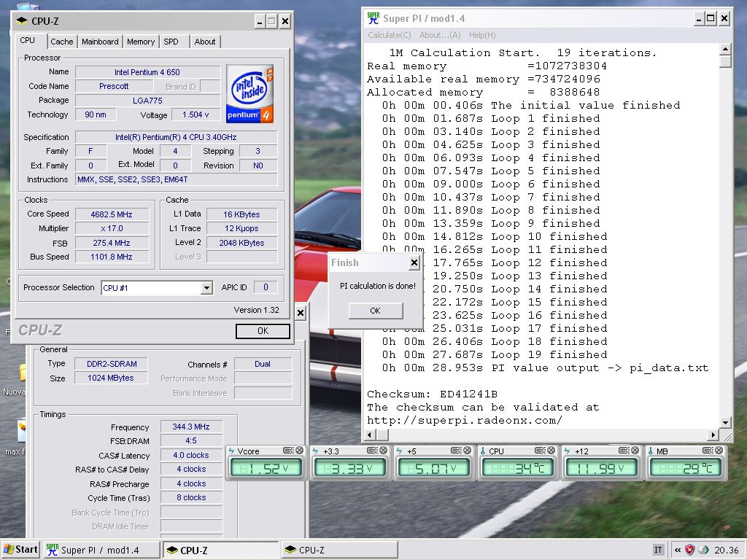Open the Processor Selection dropdown
Viewport: 747px width, 560px height.
click(x=206, y=287)
